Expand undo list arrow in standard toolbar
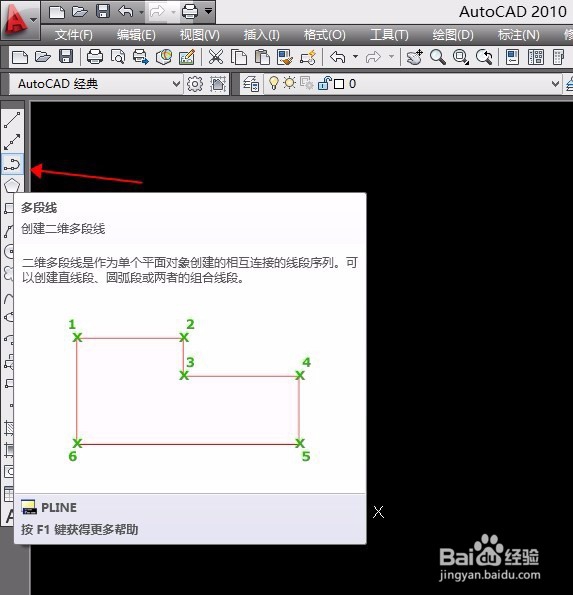The height and width of the screenshot is (595, 573). click(355, 57)
